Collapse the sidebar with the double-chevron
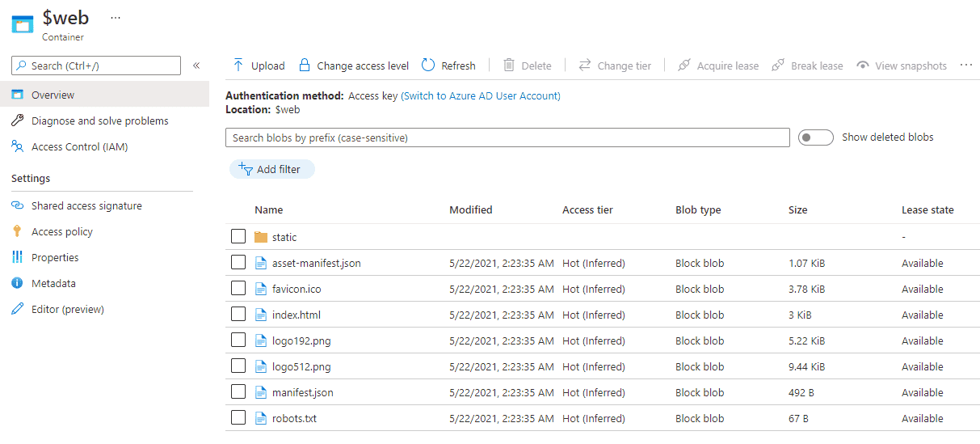Image resolution: width=980 pixels, height=444 pixels. pos(196,66)
